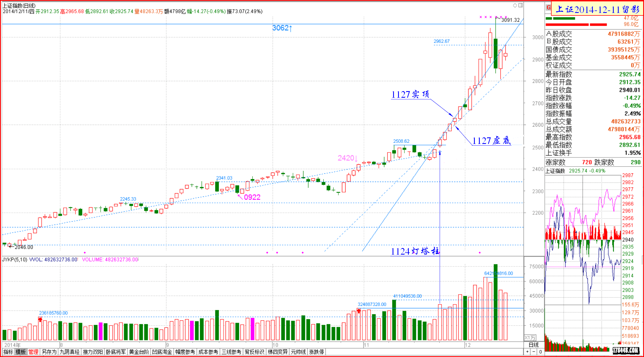Click the diamond icon at chart top-right

[515, 5]
